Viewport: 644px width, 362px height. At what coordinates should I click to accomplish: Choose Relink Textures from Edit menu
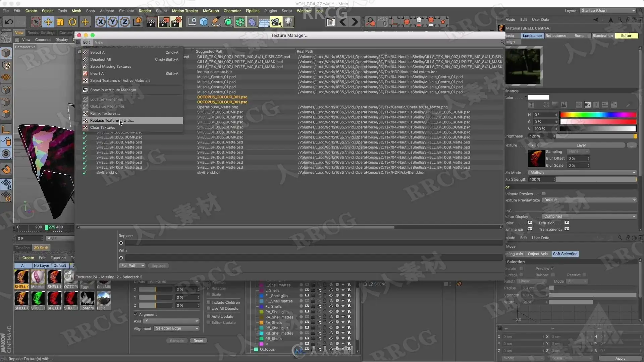[x=105, y=113]
